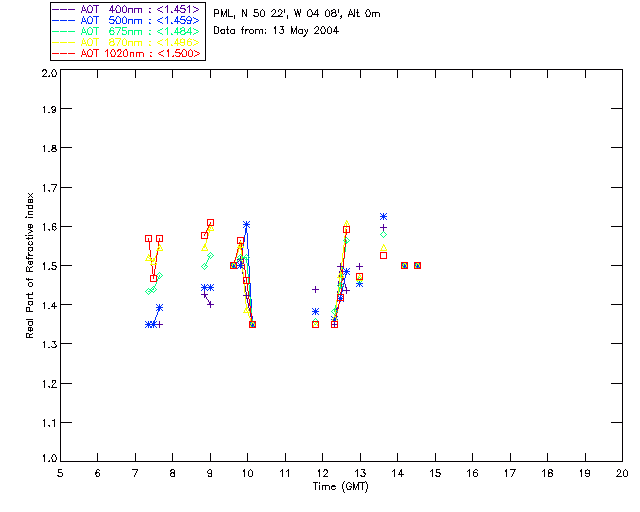Click the x-axis label 8
Screen dimensions: 640x512
pyautogui.click(x=173, y=473)
